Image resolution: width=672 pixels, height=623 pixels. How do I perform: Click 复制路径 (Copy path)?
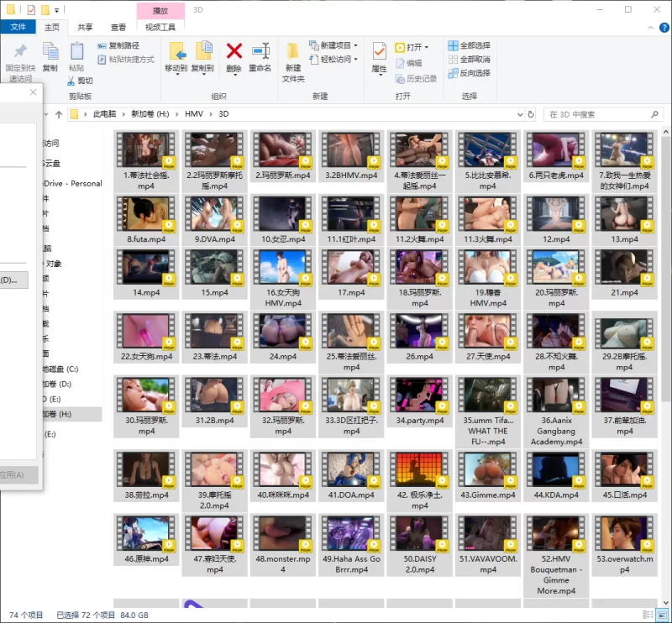point(118,45)
